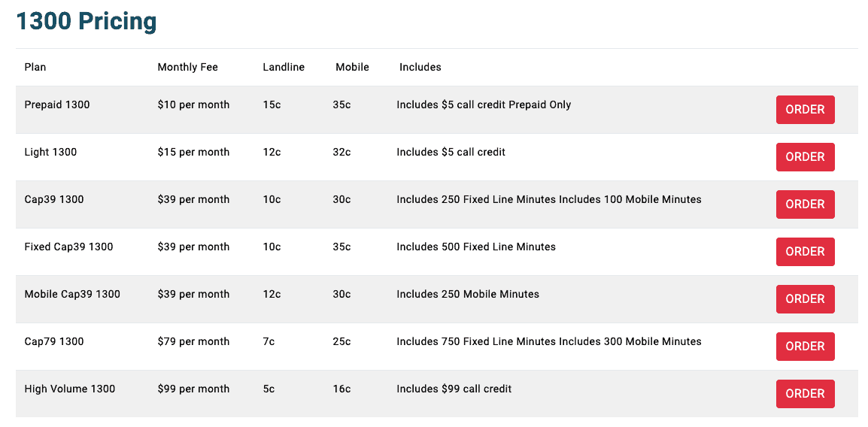Click the 1300 Pricing heading

click(86, 21)
